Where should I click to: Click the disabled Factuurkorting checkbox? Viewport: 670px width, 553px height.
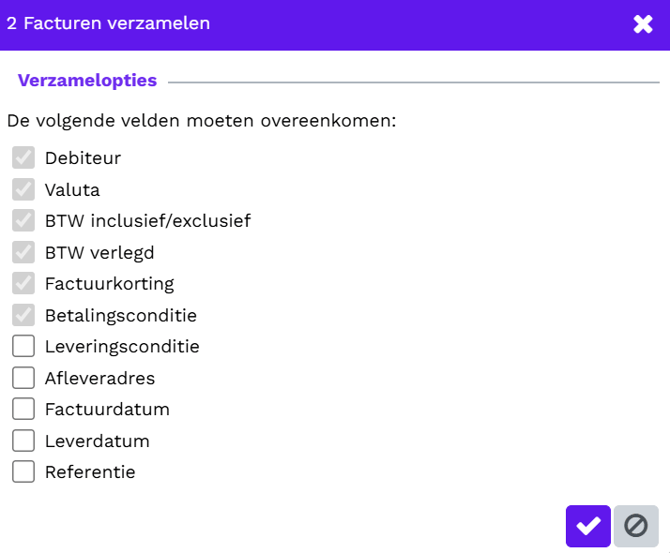click(x=24, y=284)
